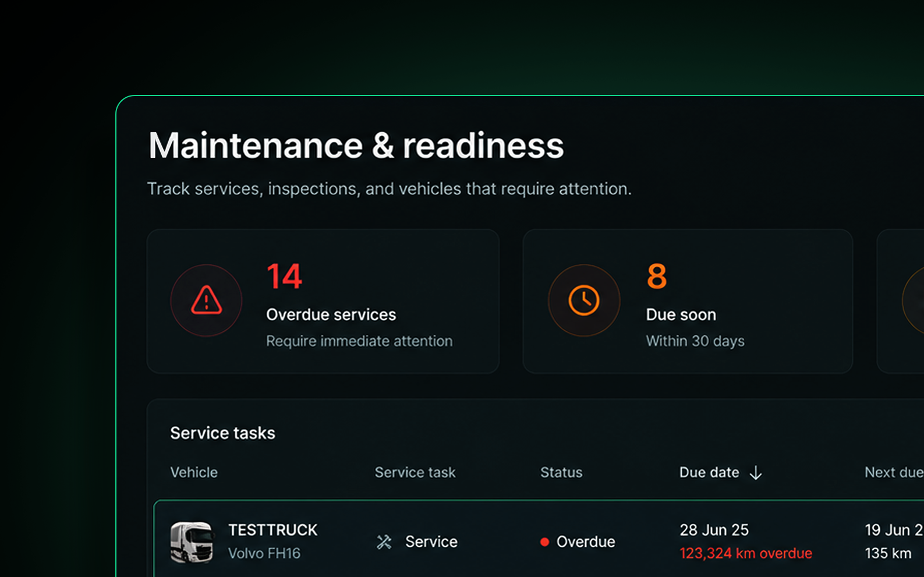Click the wrench icon next to Service
This screenshot has height=577, width=924.
384,542
